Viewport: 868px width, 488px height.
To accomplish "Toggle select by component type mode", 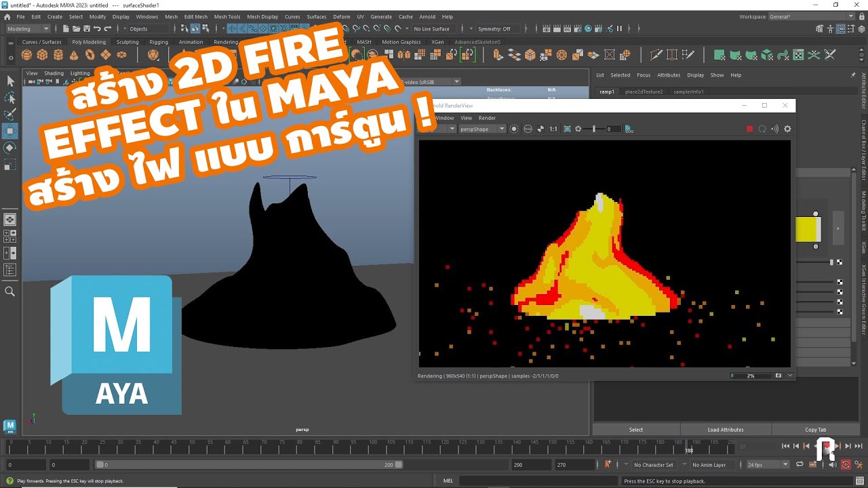I will [205, 28].
